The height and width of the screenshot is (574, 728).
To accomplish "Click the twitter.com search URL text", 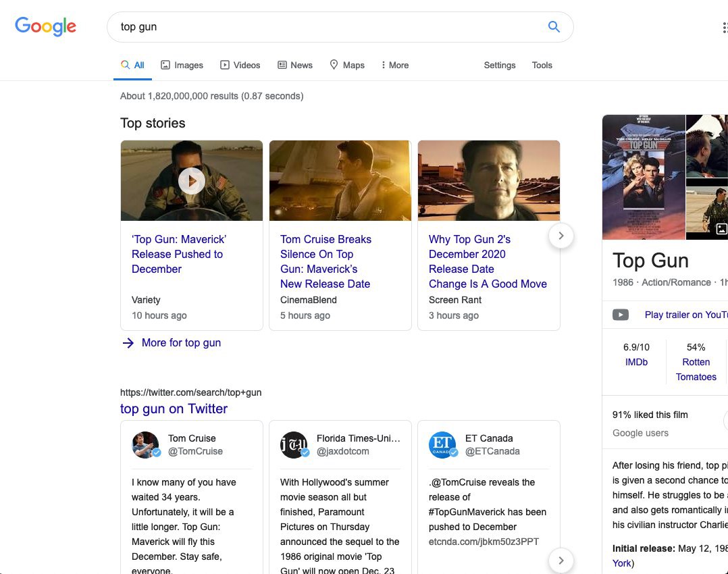I will coord(191,392).
